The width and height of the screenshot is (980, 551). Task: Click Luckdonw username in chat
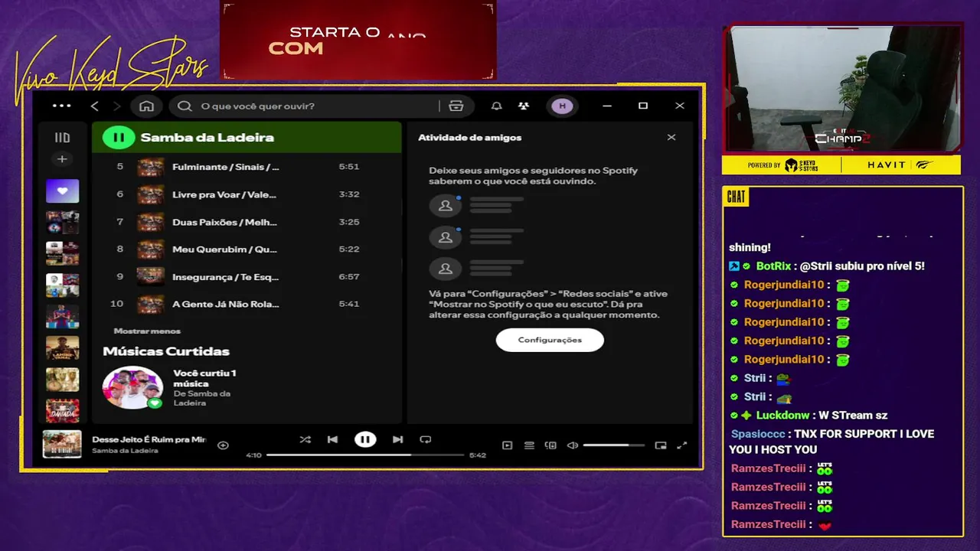point(782,416)
